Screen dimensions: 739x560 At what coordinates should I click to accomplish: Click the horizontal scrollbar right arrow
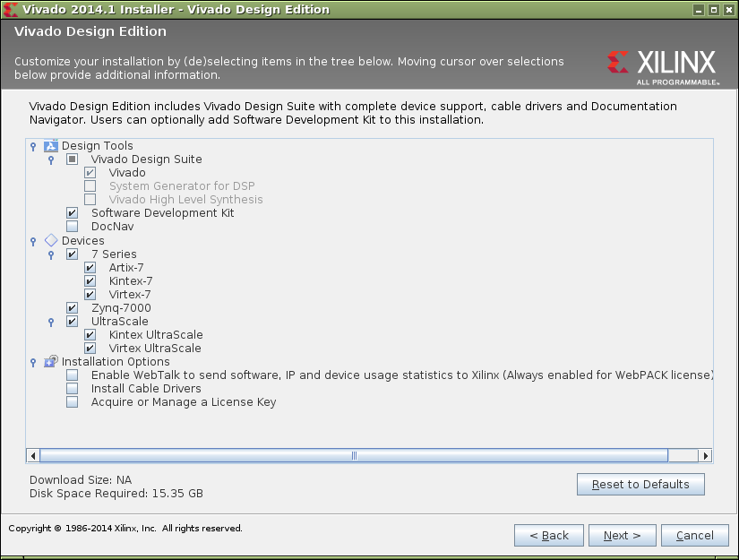coord(705,456)
